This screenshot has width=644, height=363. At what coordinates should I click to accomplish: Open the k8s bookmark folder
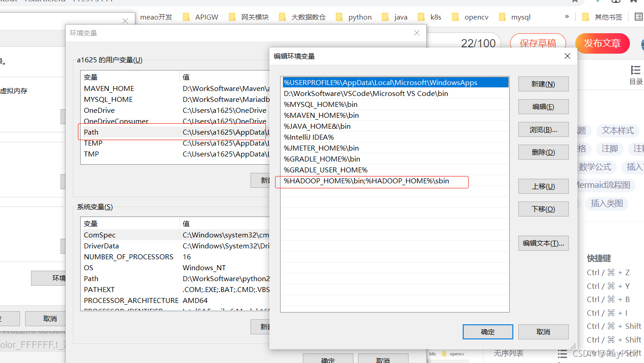pyautogui.click(x=430, y=17)
